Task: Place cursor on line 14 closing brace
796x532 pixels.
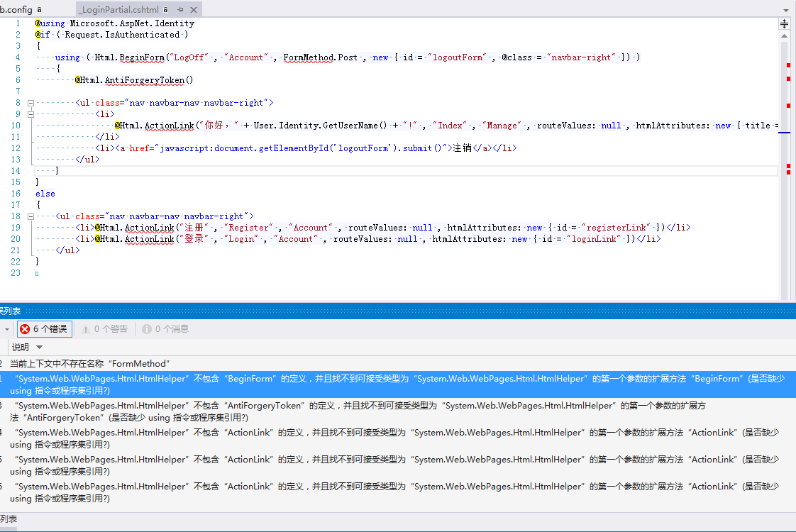Action: pyautogui.click(x=57, y=170)
